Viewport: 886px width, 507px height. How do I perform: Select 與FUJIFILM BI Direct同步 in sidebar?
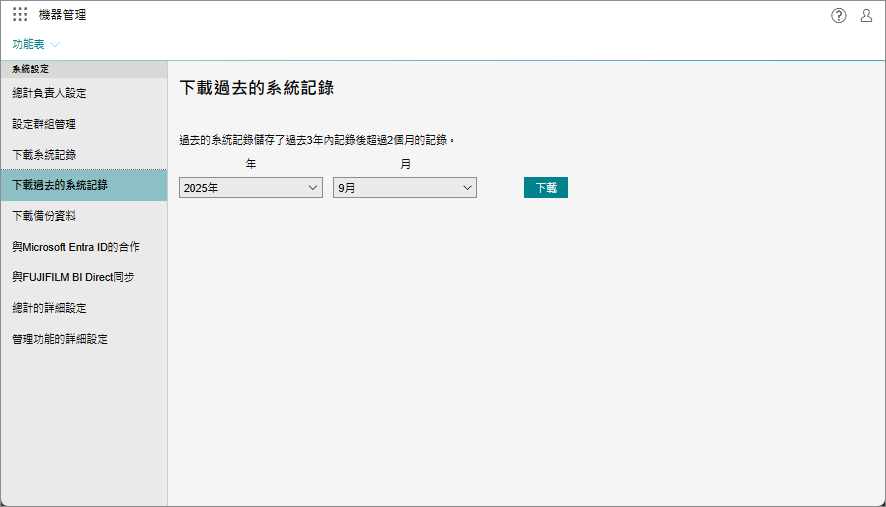[73, 277]
